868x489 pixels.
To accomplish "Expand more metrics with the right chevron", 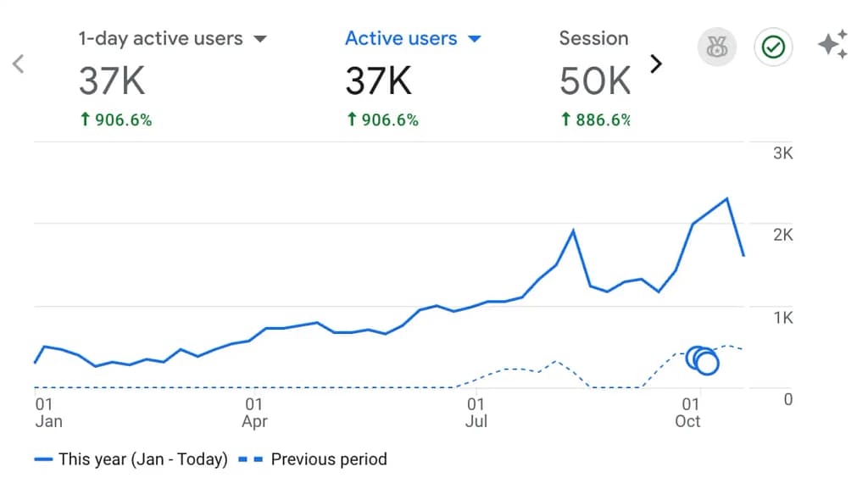I will click(x=655, y=64).
